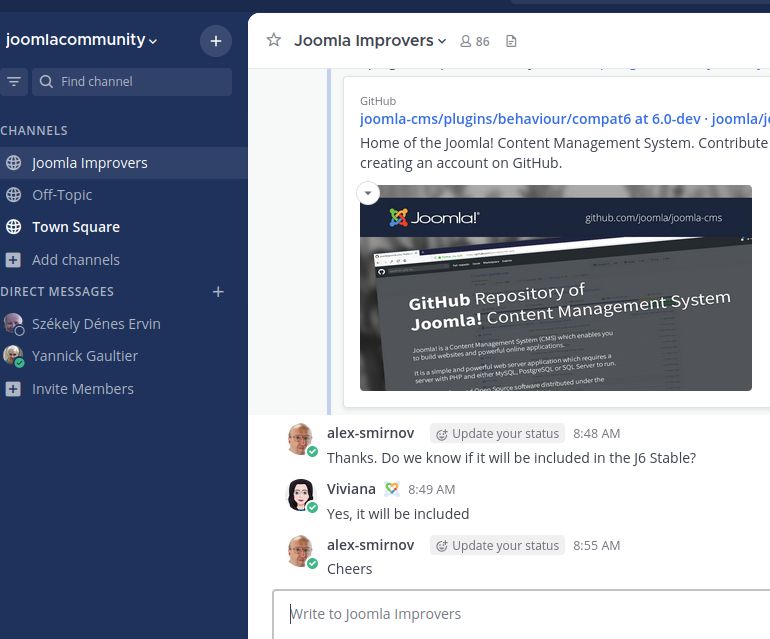
Task: Click the 8:49 AM timestamp
Action: pos(431,490)
